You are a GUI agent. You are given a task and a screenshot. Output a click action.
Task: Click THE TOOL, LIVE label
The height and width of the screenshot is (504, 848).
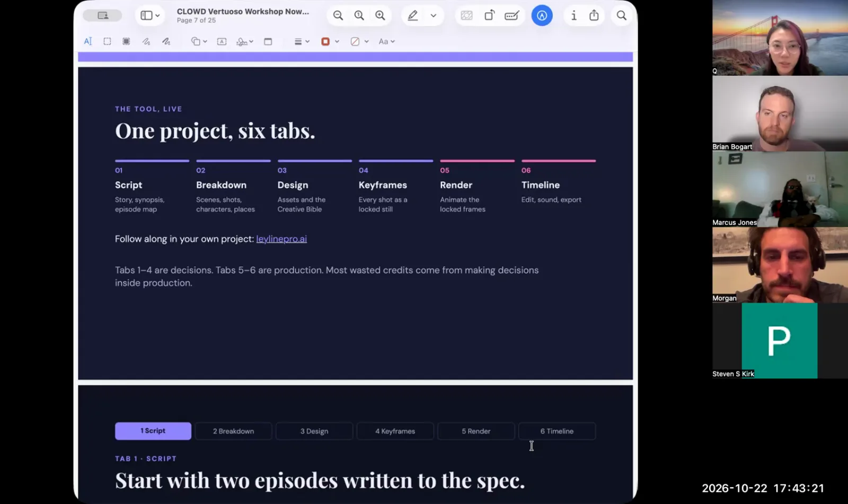click(148, 109)
